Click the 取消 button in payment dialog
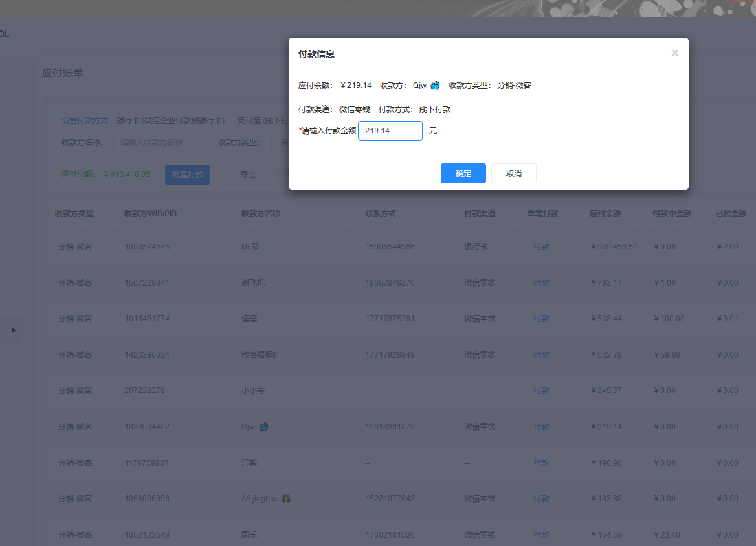 click(513, 174)
